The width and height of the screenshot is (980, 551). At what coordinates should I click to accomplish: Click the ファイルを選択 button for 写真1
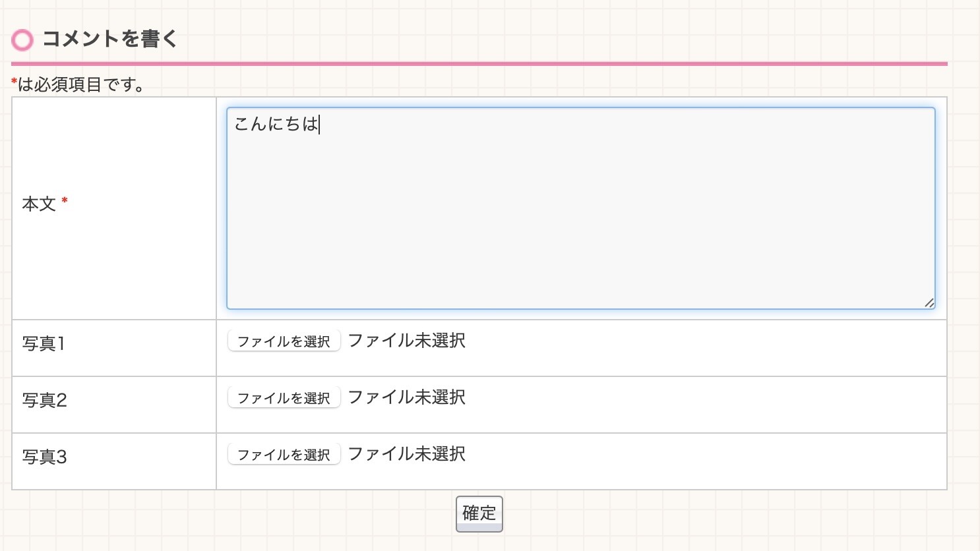point(284,341)
